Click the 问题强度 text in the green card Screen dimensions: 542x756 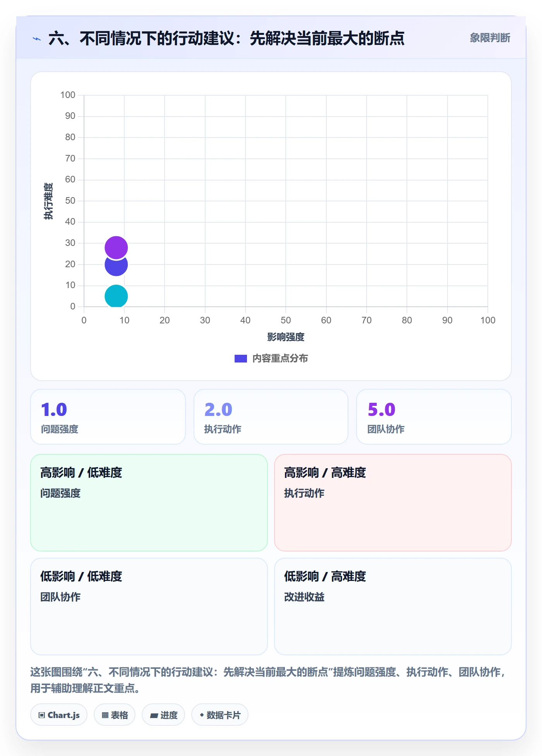click(x=60, y=493)
